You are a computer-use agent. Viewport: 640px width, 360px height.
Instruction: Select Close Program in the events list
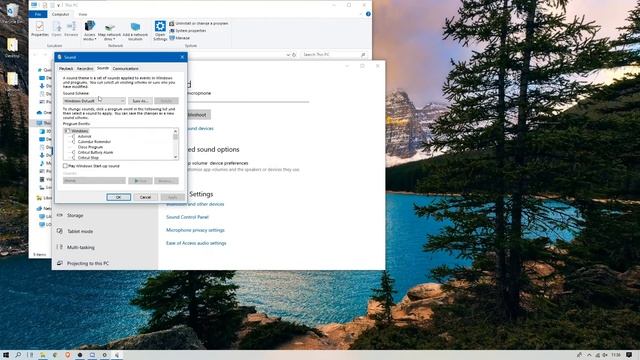(x=90, y=147)
